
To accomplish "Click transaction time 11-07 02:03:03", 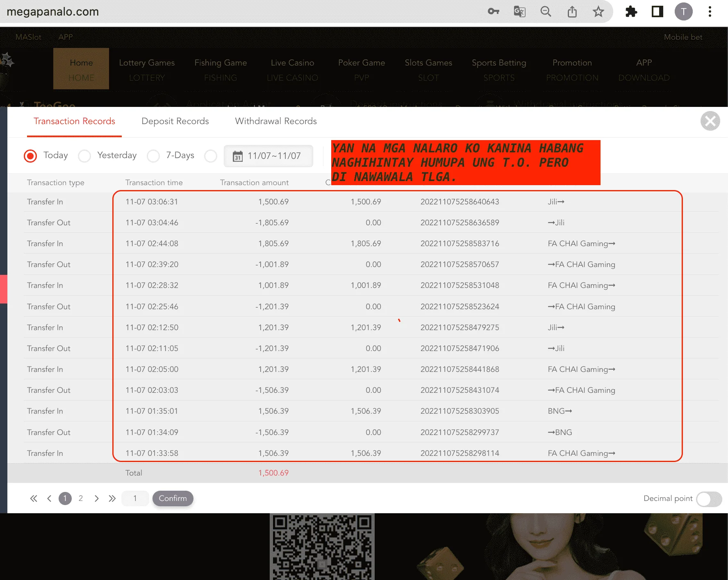I will pos(152,390).
